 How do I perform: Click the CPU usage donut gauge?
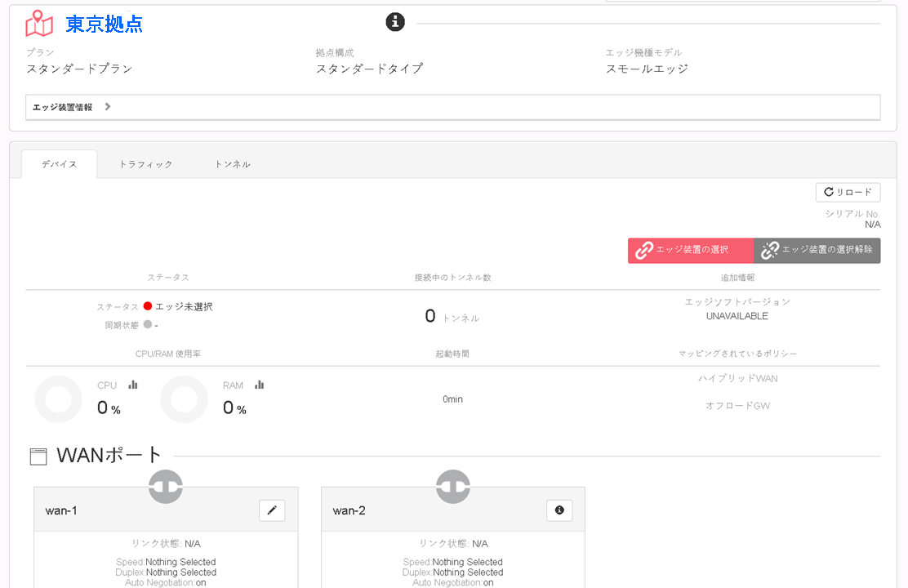coord(59,399)
